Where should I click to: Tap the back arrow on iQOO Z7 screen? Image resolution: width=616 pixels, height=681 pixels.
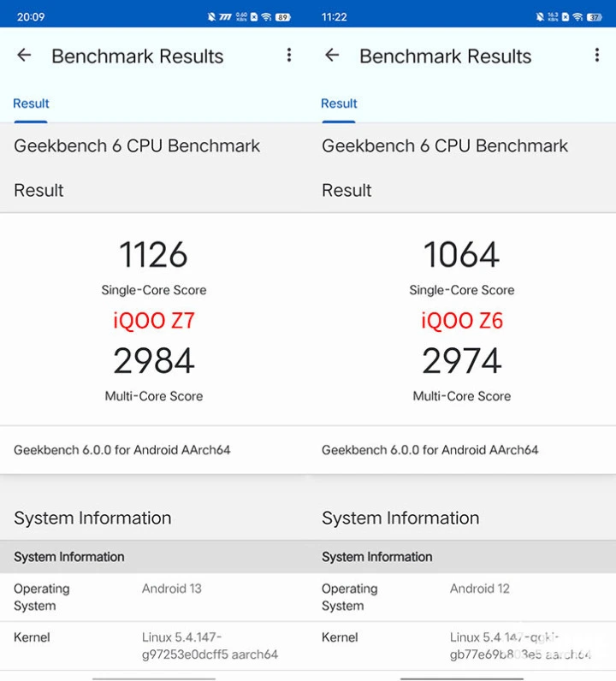coord(24,56)
